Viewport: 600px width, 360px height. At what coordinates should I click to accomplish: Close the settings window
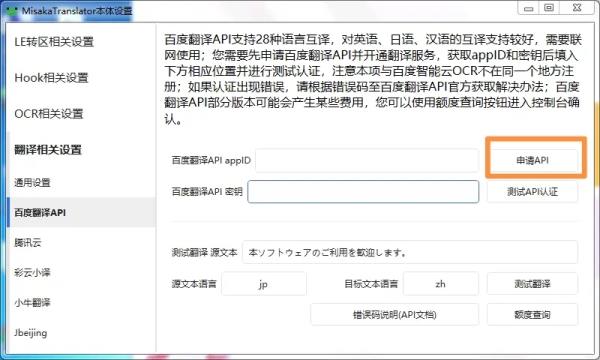(x=577, y=8)
